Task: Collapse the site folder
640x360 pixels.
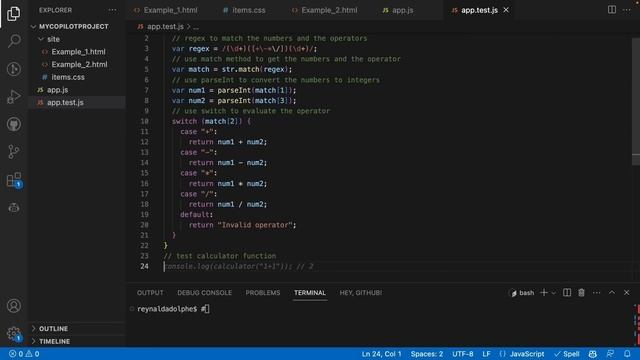Action: click(53, 39)
